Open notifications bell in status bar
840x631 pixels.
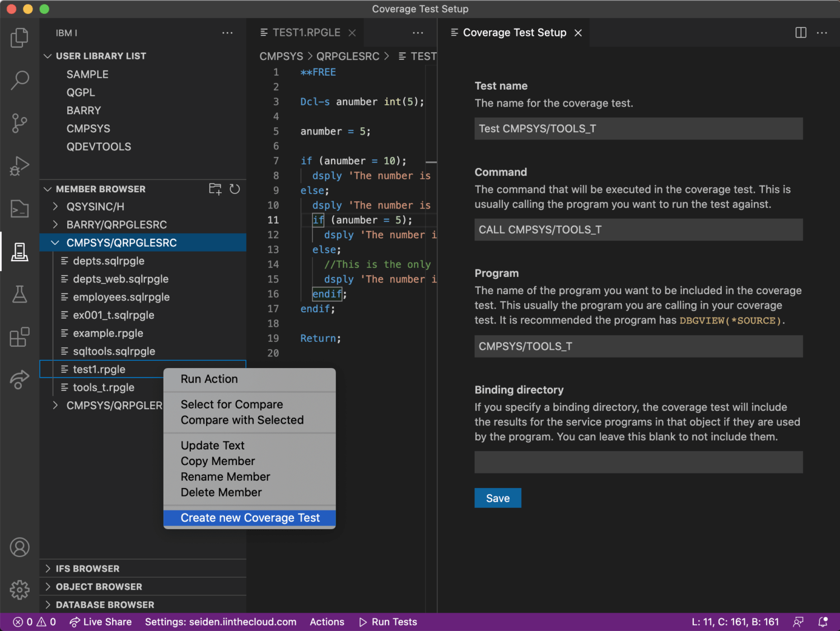click(x=823, y=621)
